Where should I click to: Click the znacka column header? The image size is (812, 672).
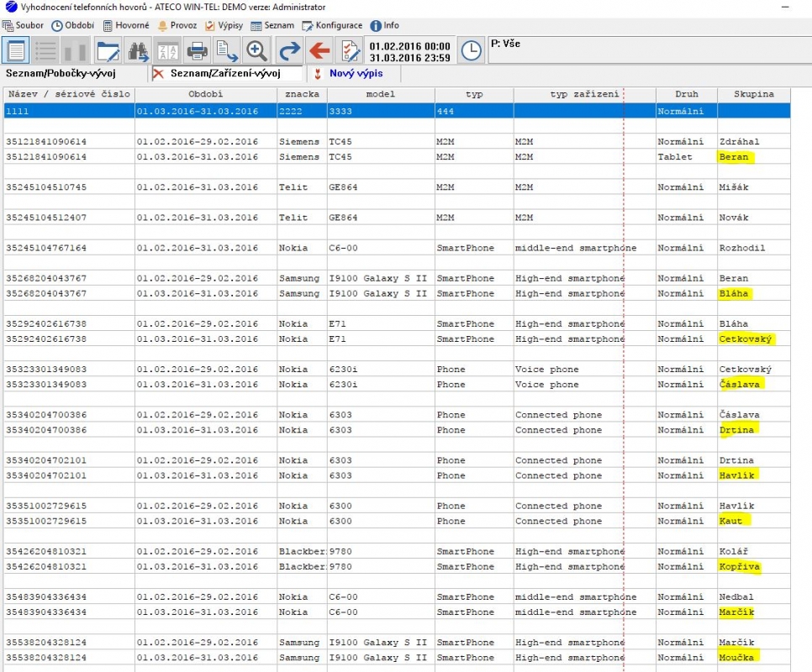click(302, 94)
